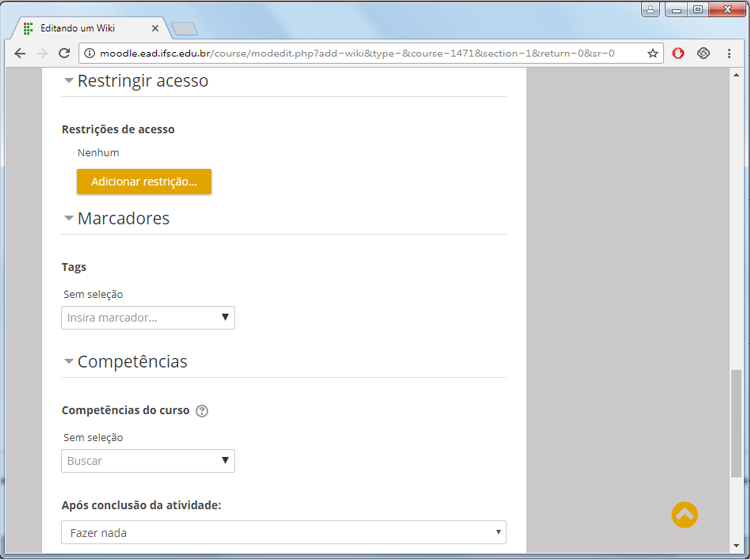Reload the page with the refresh icon
Viewport: 750px width, 560px height.
point(65,53)
